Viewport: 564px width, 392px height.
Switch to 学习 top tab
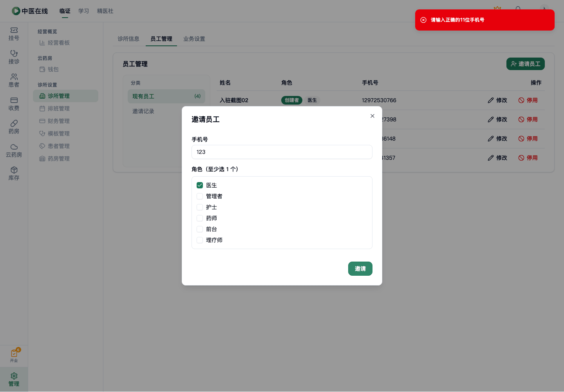coord(84,11)
